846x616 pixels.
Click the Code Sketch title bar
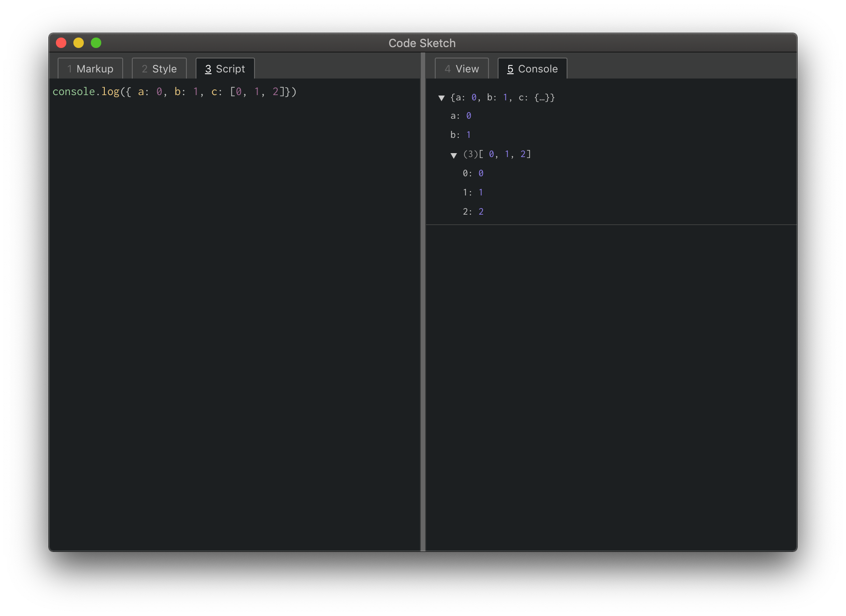tap(422, 43)
